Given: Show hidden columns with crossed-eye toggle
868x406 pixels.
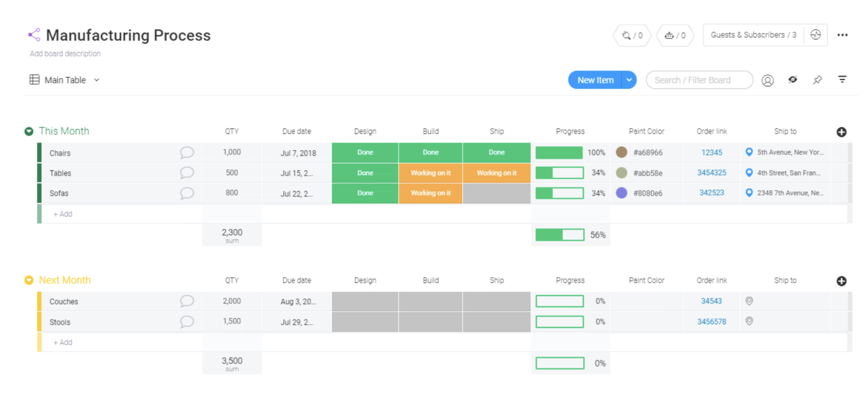Looking at the screenshot, I should click(x=792, y=80).
